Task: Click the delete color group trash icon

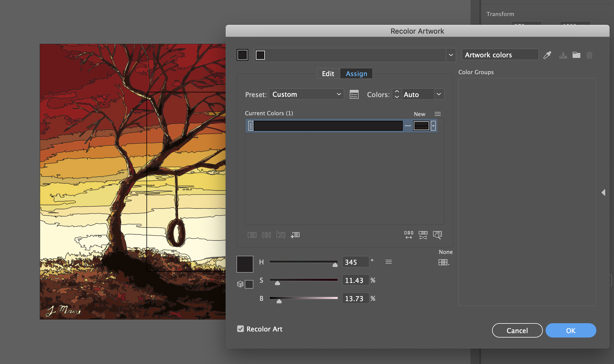Action: pos(590,55)
